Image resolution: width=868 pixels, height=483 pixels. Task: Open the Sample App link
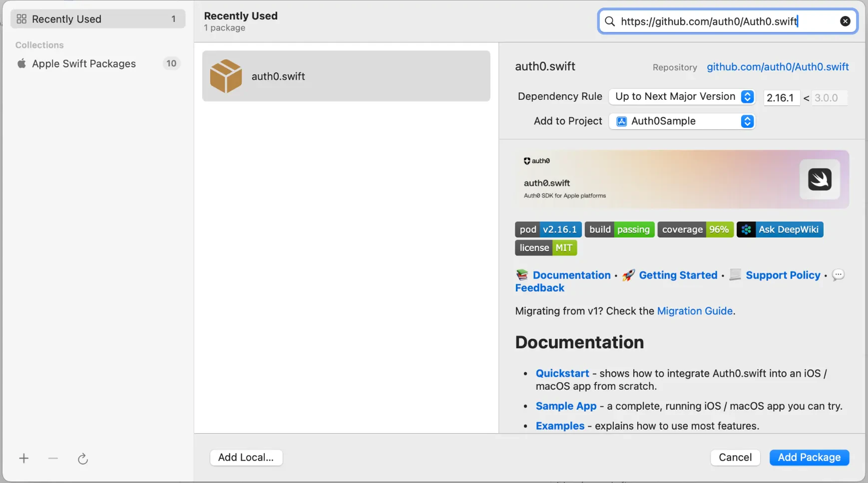[566, 406]
